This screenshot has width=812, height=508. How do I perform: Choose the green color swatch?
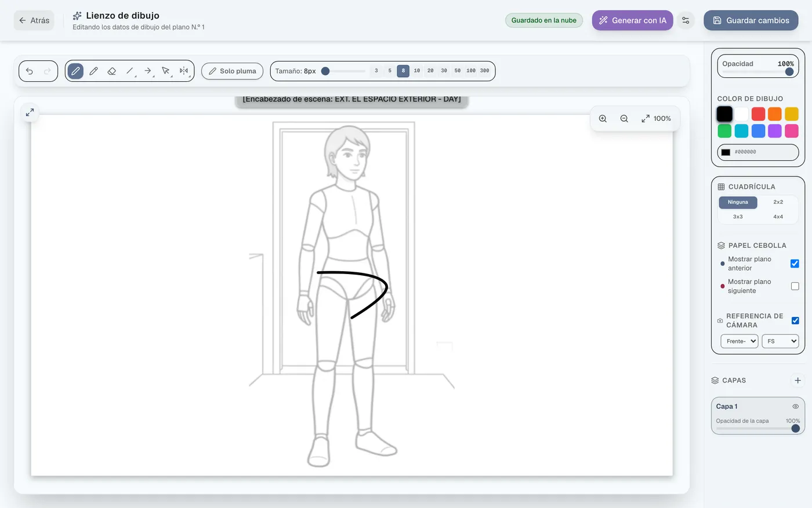[724, 131]
